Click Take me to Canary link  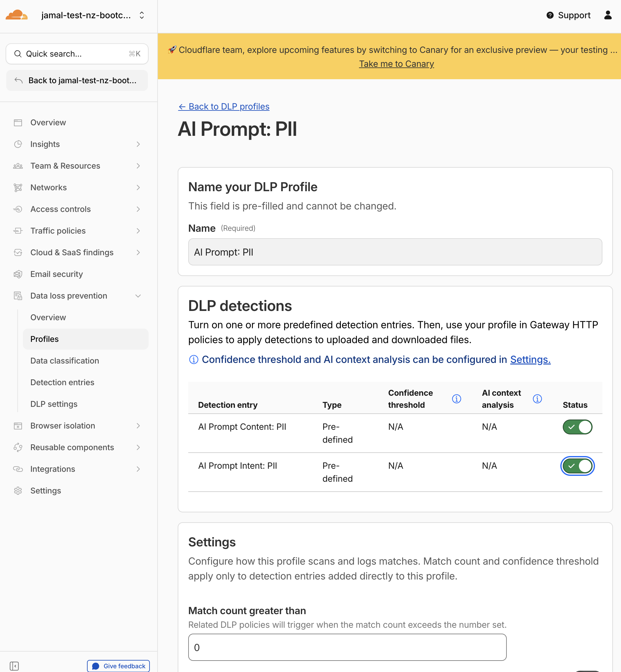(396, 64)
